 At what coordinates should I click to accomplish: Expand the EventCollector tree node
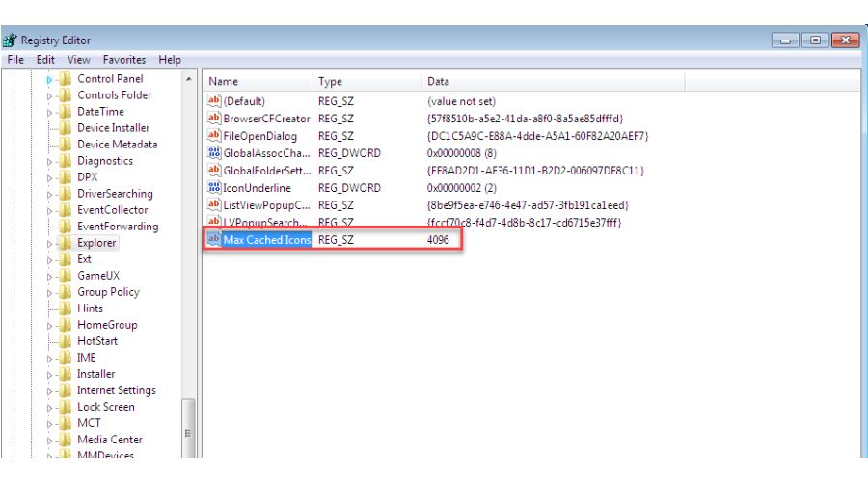tap(49, 211)
